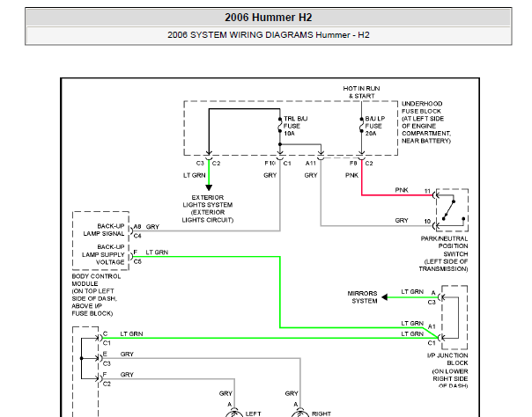The image size is (532, 417).
Task: Click the "A1" pin label at junction block
Action: pyautogui.click(x=432, y=326)
